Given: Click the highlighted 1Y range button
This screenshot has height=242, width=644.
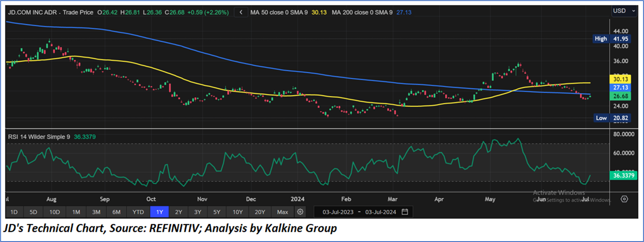Looking at the screenshot, I should pyautogui.click(x=159, y=212).
